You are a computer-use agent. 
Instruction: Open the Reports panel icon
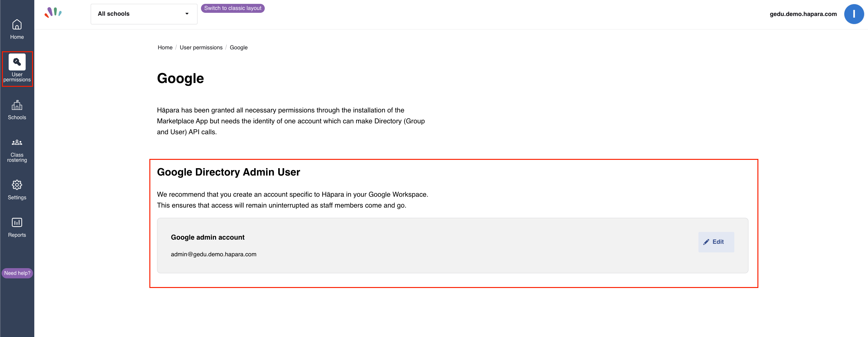[17, 227]
